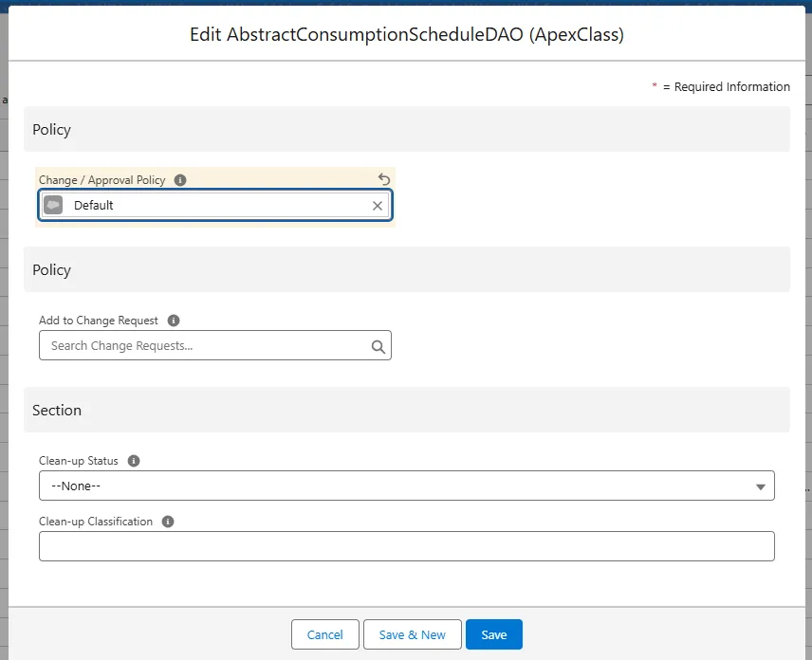Click the first Policy section header

coord(51,130)
